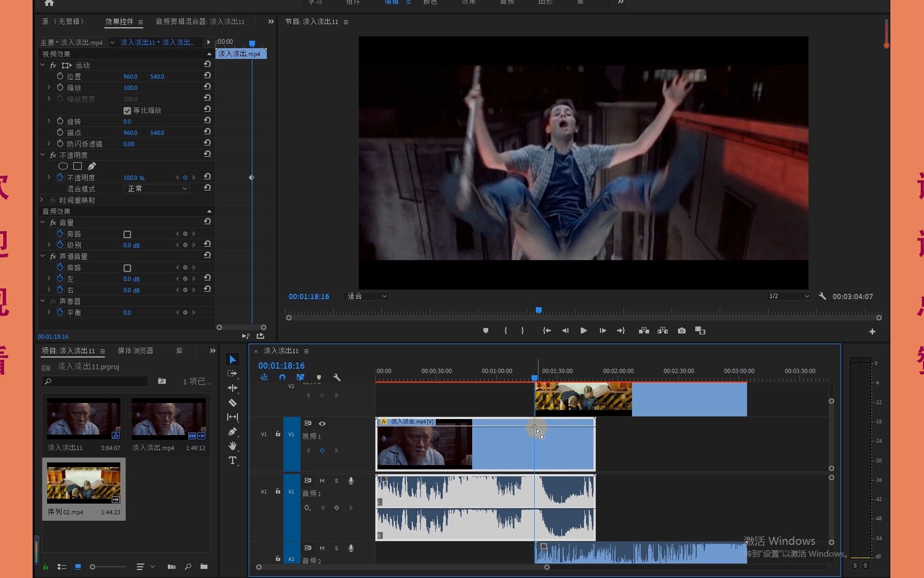Play the Program monitor
The image size is (924, 578).
coord(583,331)
